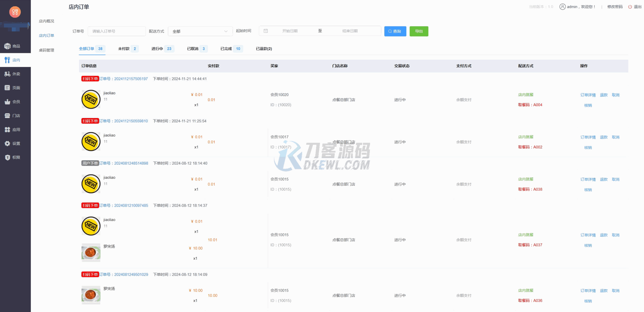
Task: Go to 会员 members crown icon
Action: 7,102
